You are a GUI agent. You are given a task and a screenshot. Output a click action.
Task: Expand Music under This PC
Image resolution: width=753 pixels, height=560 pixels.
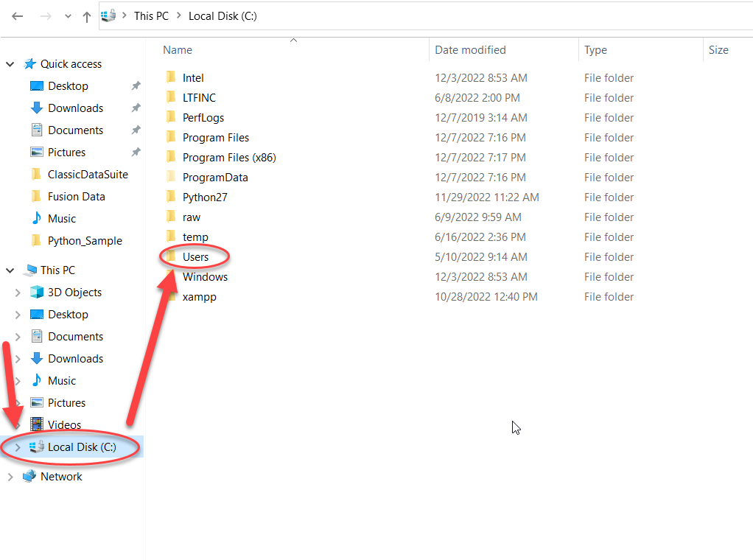coord(18,381)
